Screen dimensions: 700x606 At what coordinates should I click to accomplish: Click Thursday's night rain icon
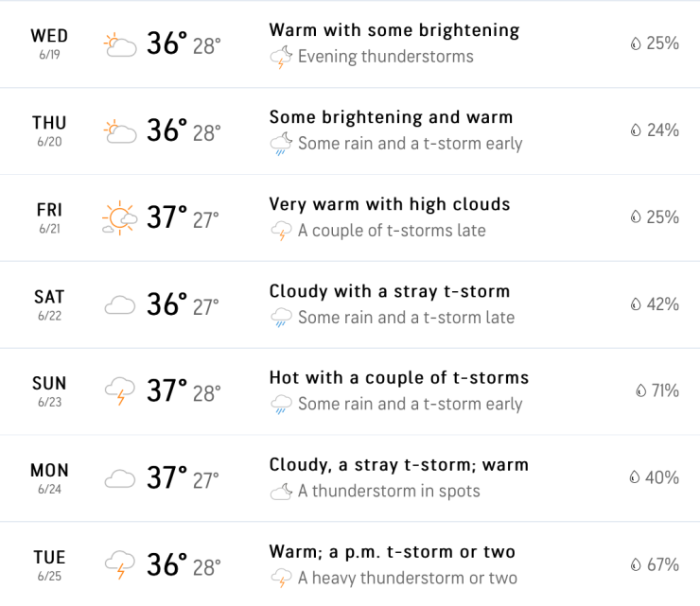click(281, 145)
